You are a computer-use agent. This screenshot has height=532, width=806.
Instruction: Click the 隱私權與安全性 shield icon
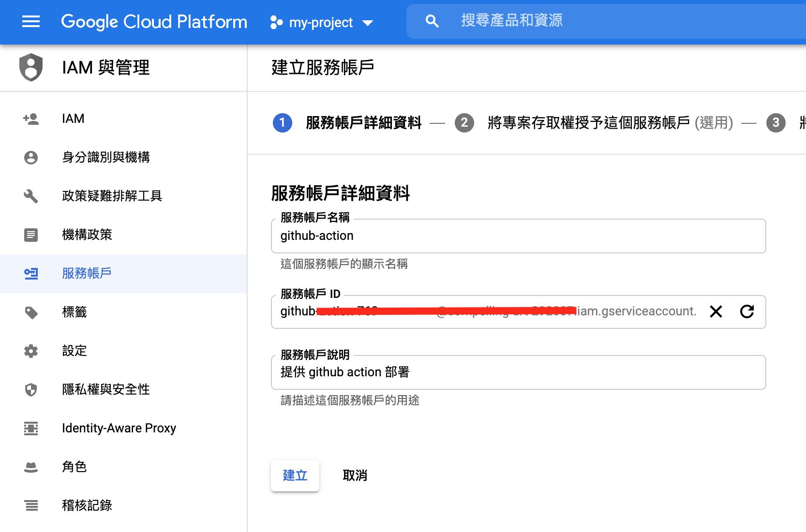tap(31, 390)
